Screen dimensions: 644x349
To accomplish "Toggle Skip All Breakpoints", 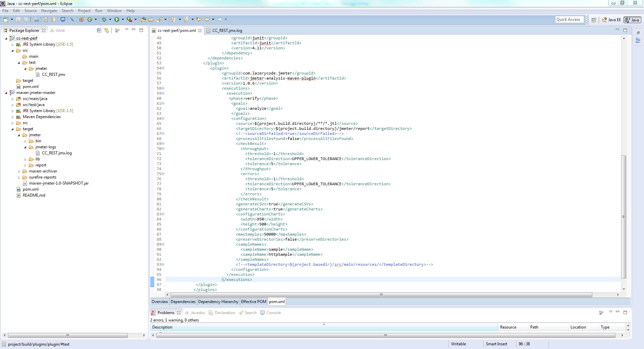I will coord(72,20).
